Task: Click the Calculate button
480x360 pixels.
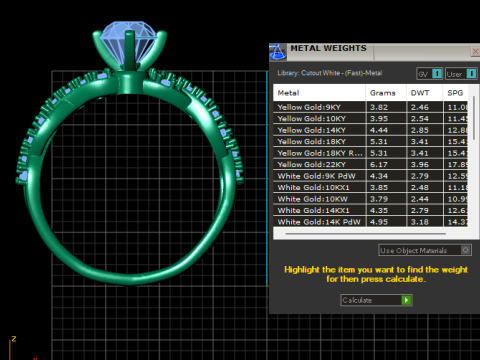Action: pos(376,300)
